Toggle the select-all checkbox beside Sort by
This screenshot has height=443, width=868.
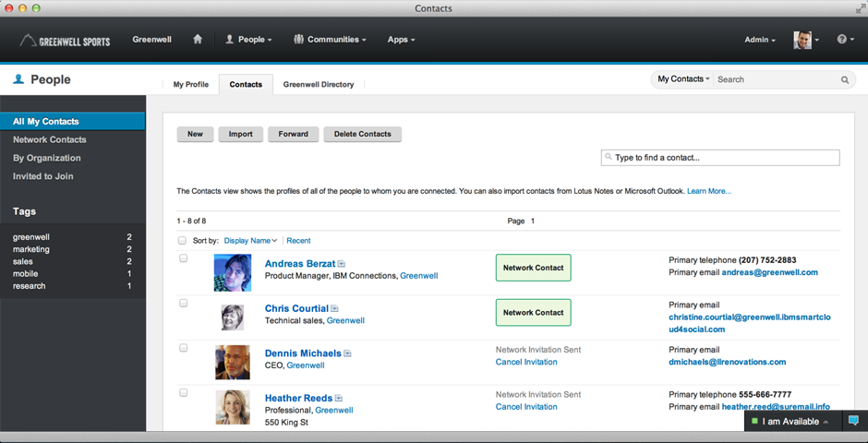coord(182,241)
